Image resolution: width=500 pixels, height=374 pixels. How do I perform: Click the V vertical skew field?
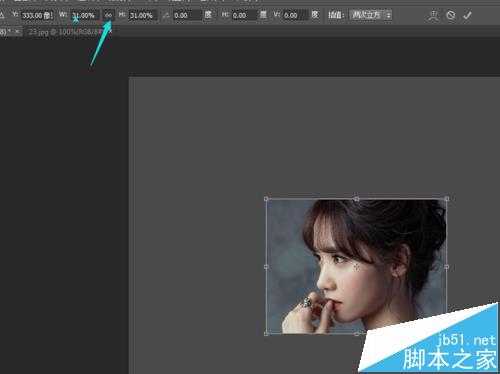[x=295, y=15]
